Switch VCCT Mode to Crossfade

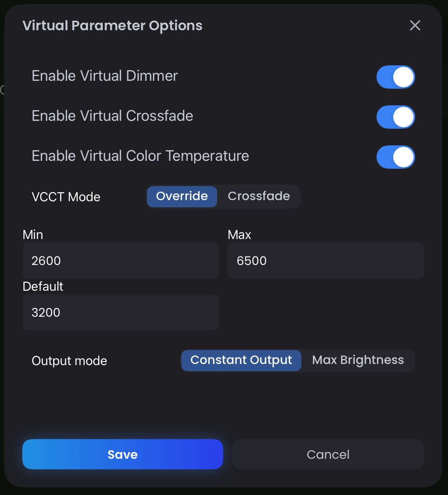(259, 196)
